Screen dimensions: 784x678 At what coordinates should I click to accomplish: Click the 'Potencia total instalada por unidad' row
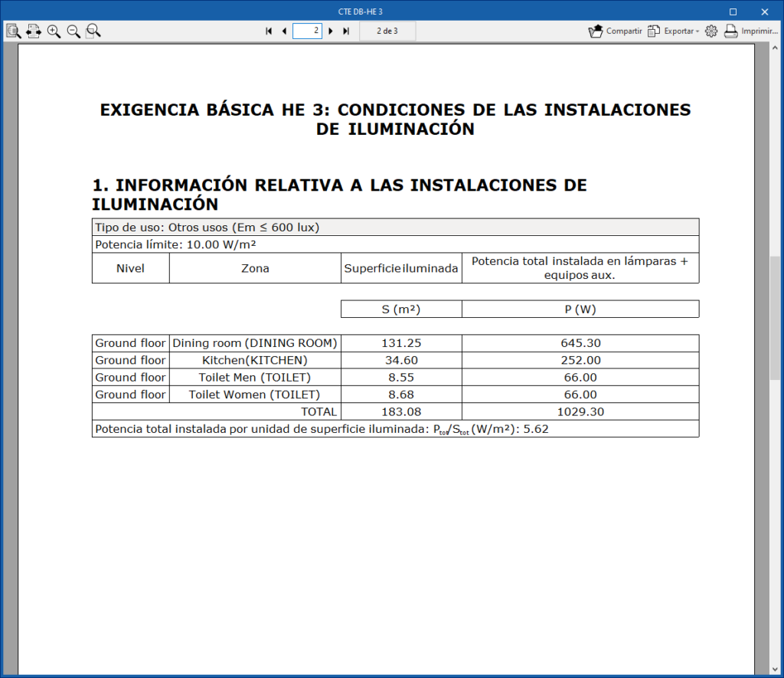[x=396, y=429]
